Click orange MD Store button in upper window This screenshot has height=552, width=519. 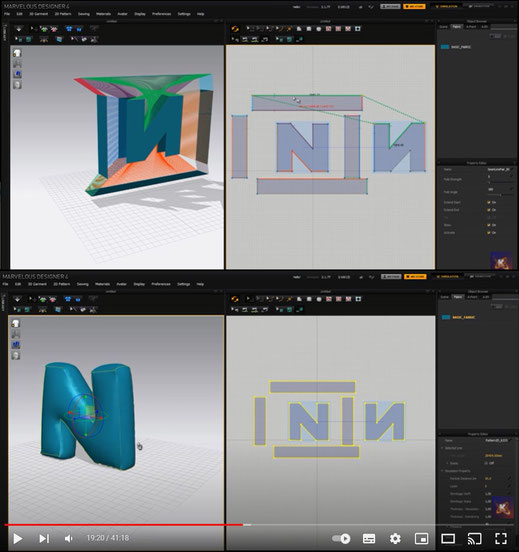pyautogui.click(x=414, y=6)
